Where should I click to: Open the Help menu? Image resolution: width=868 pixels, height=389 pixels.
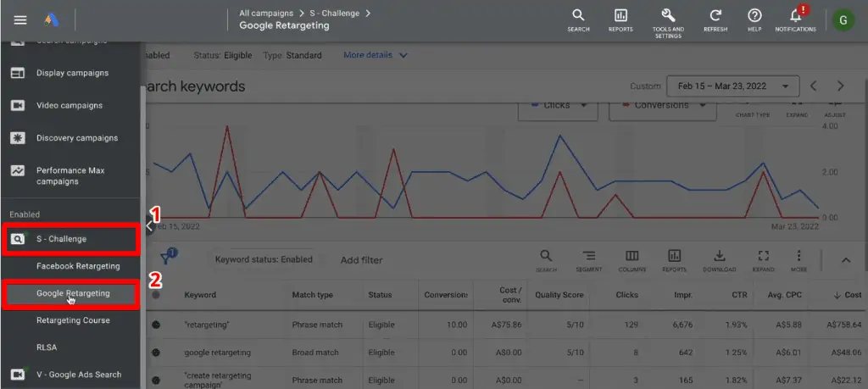pyautogui.click(x=754, y=20)
